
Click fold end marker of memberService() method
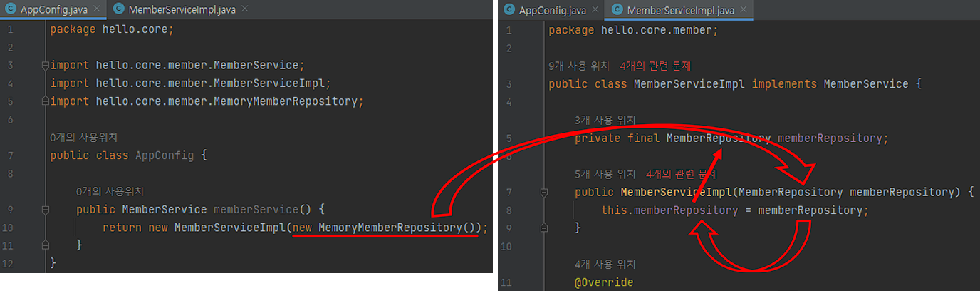pyautogui.click(x=45, y=245)
